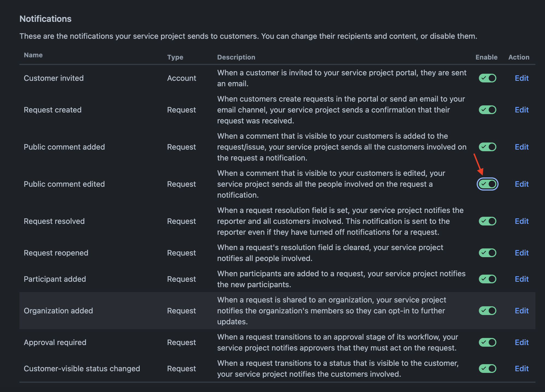
Task: Edit the Public comment edited notification
Action: 521,184
